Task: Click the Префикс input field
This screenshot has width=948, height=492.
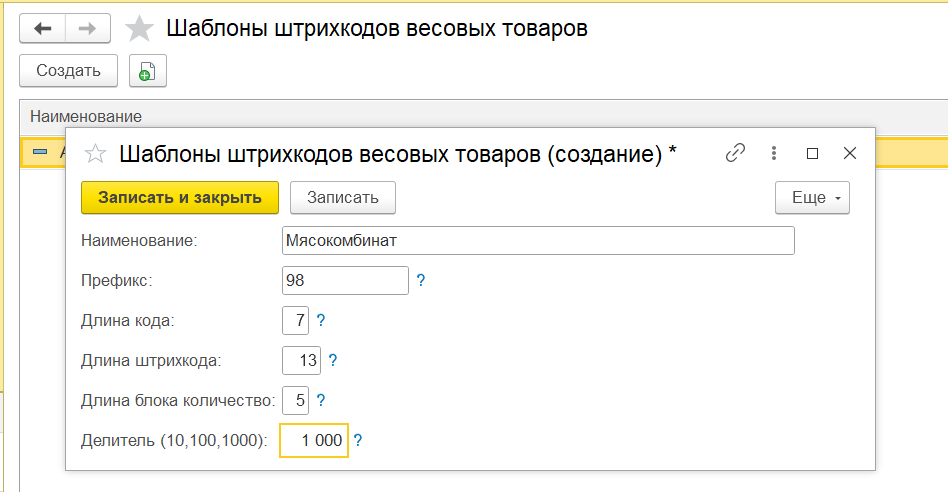Action: click(345, 281)
